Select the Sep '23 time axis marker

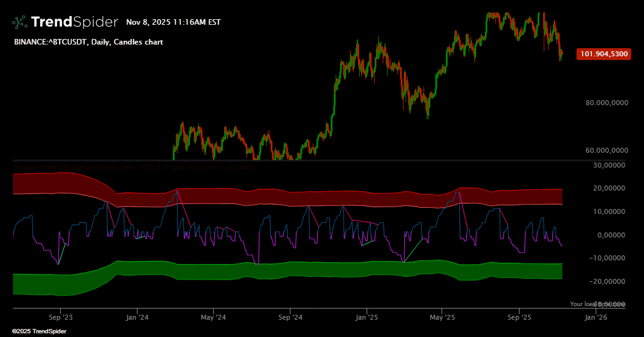61,317
